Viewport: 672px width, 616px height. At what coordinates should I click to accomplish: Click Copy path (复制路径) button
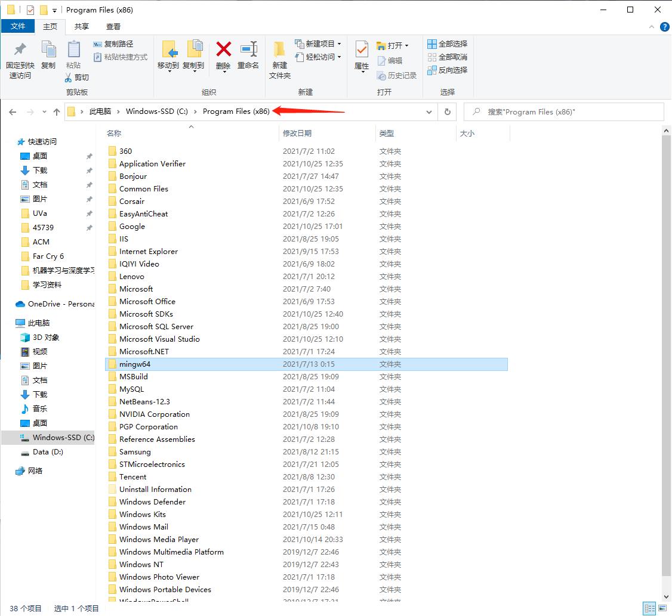(x=113, y=44)
